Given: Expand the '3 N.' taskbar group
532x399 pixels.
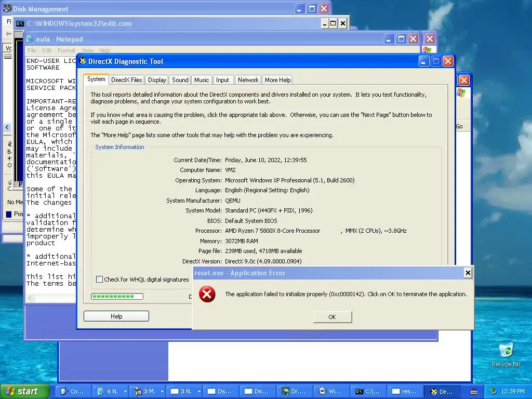Looking at the screenshot, I should pyautogui.click(x=199, y=391).
